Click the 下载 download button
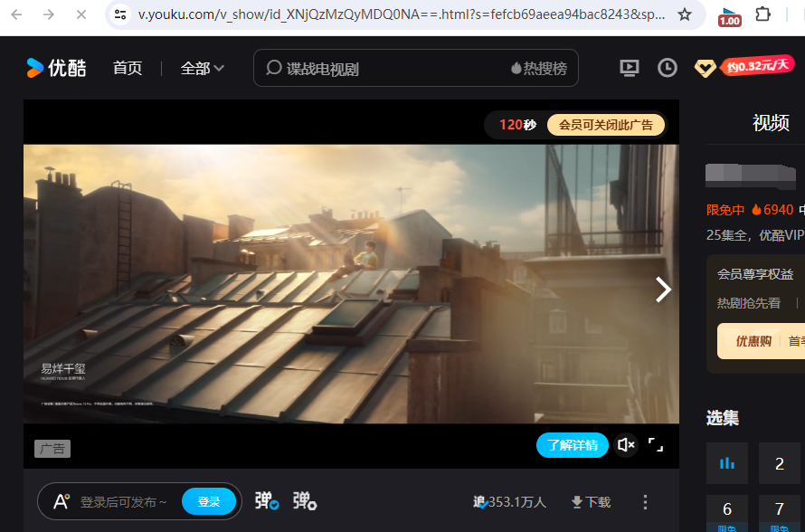Image resolution: width=805 pixels, height=532 pixels. click(x=592, y=502)
